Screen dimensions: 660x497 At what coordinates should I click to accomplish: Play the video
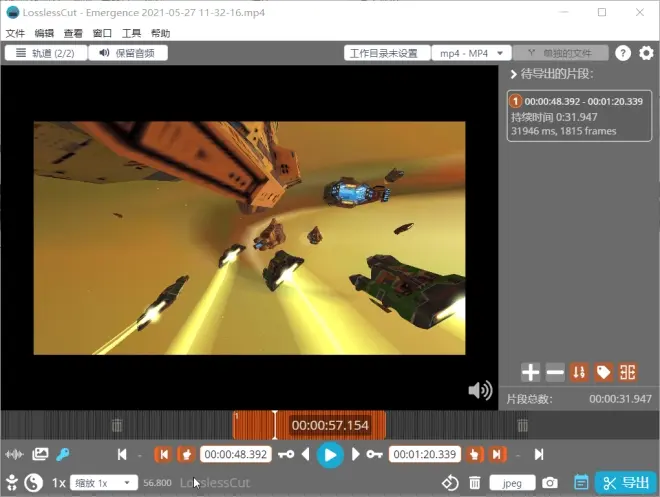point(330,455)
